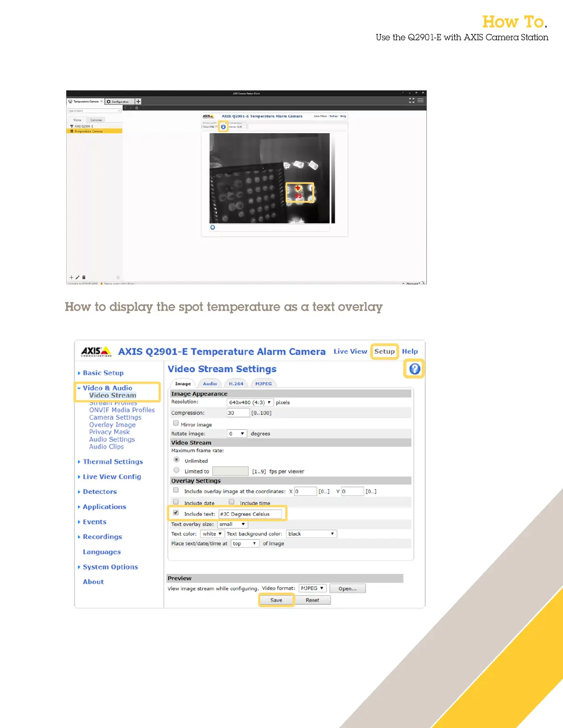This screenshot has height=728, width=563.
Task: Click the gear icon on the Configuration tab
Action: tap(109, 102)
